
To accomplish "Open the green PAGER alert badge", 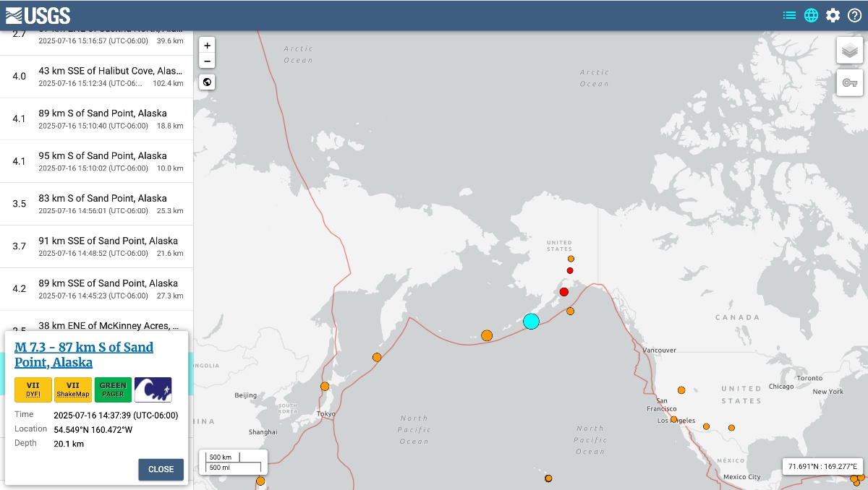I will pos(113,390).
